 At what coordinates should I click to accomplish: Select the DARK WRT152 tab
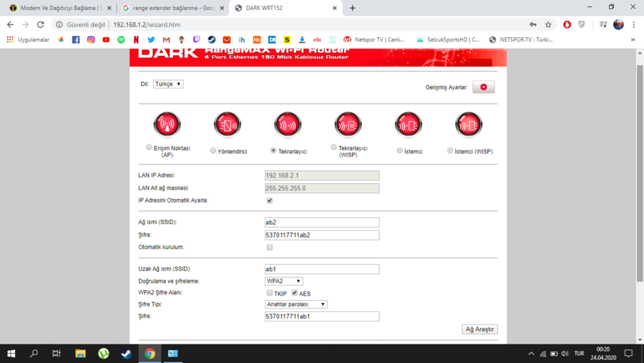point(286,8)
